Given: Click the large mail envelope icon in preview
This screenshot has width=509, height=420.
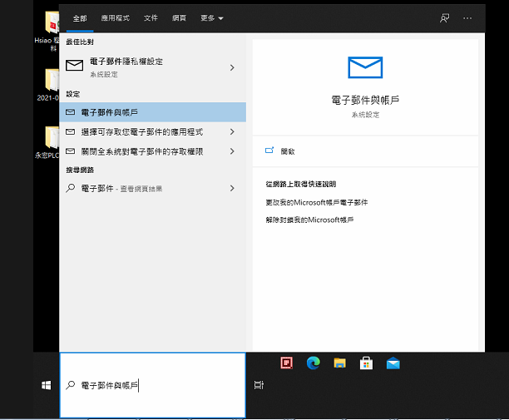Looking at the screenshot, I should (x=365, y=68).
